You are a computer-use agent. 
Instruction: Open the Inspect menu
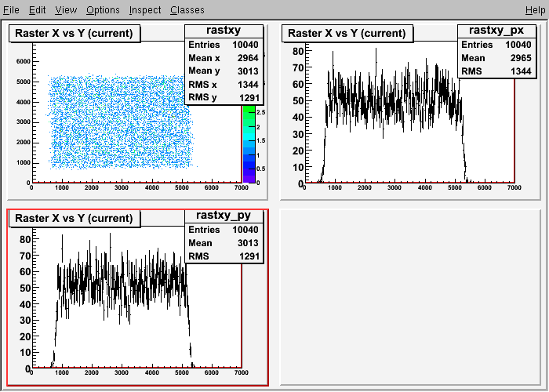(x=145, y=9)
